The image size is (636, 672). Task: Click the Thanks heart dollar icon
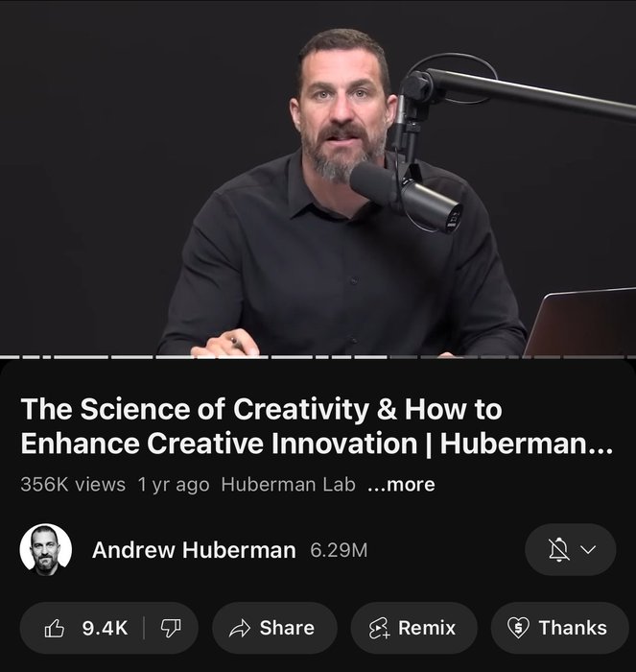(518, 628)
